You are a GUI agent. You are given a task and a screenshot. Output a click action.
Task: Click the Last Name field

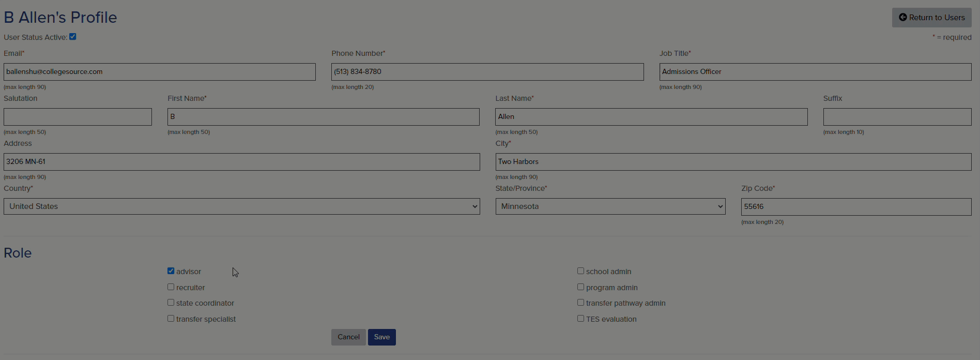click(x=651, y=117)
